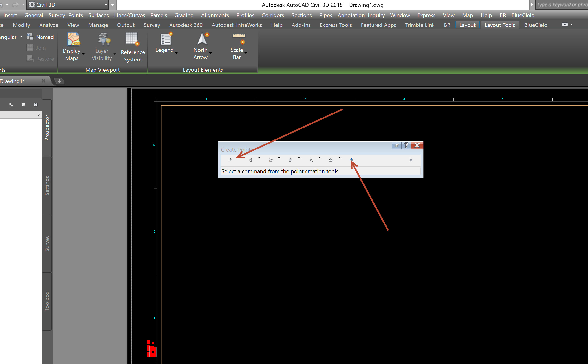Click the Help button on Create Points dialog
This screenshot has height=364, width=588.
click(x=406, y=145)
